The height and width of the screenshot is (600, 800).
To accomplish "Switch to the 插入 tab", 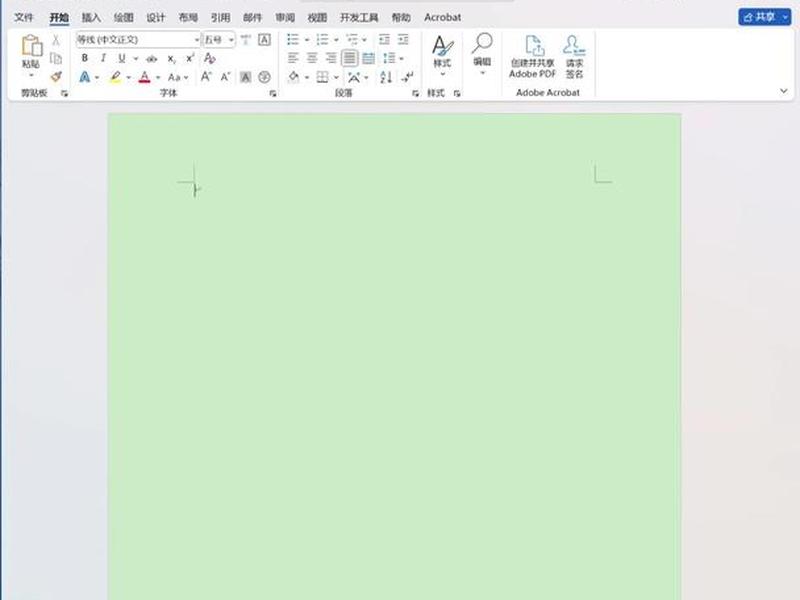I will click(91, 17).
